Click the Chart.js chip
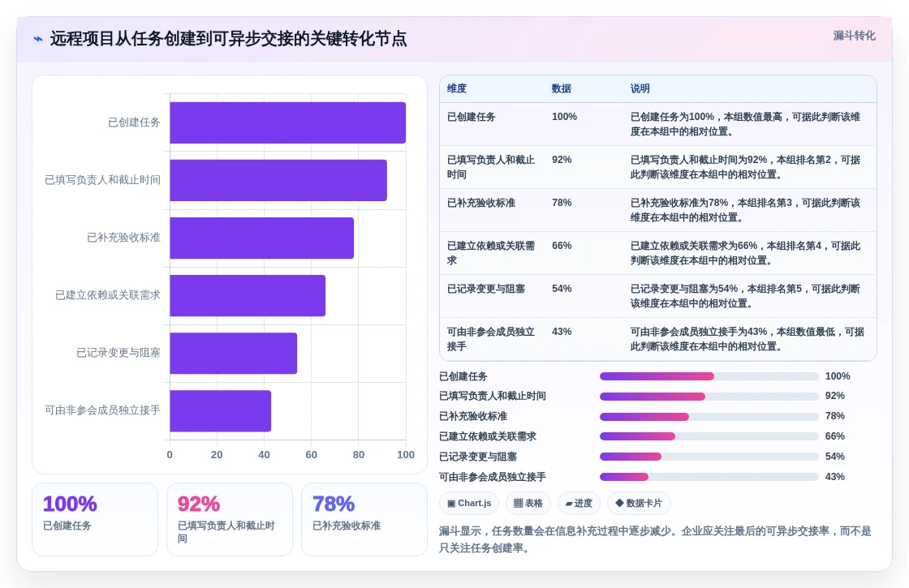This screenshot has height=588, width=909. [x=469, y=503]
